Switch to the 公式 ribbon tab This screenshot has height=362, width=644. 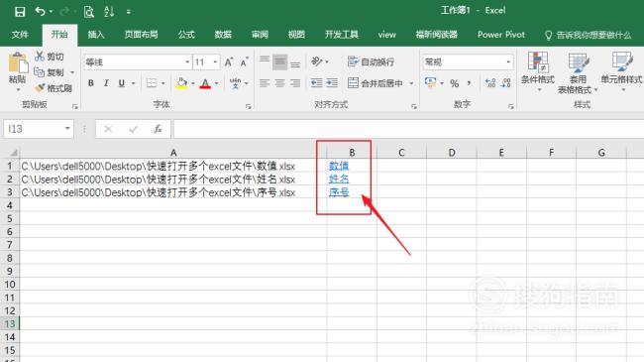(186, 35)
